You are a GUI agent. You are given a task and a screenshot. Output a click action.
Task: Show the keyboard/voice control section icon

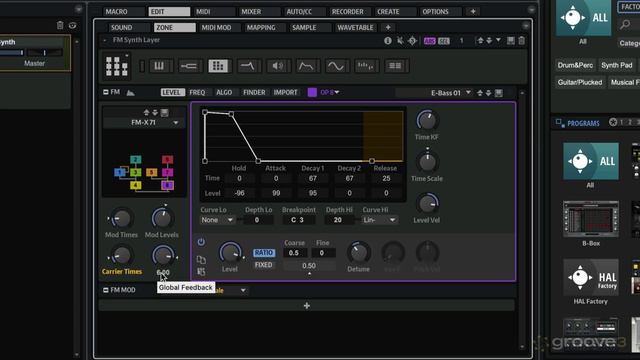pyautogui.click(x=159, y=66)
